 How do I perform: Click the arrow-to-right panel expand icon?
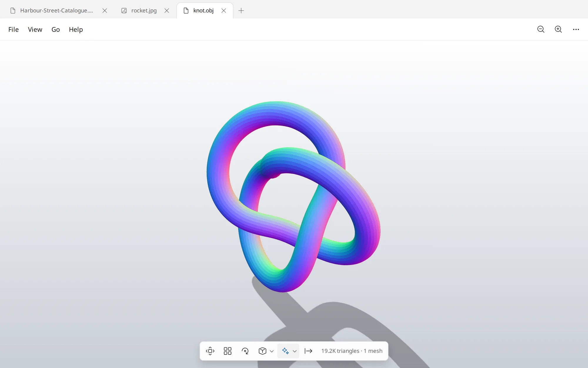[308, 351]
